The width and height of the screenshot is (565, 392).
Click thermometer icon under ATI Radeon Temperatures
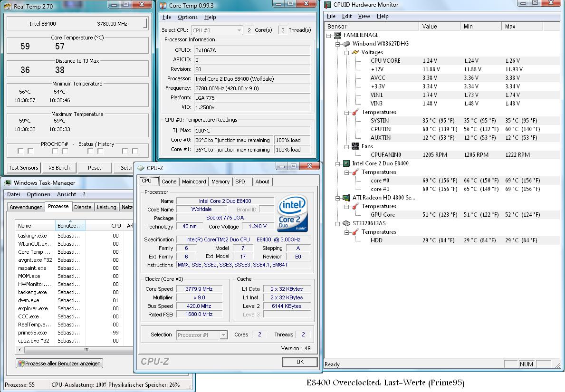pyautogui.click(x=355, y=206)
